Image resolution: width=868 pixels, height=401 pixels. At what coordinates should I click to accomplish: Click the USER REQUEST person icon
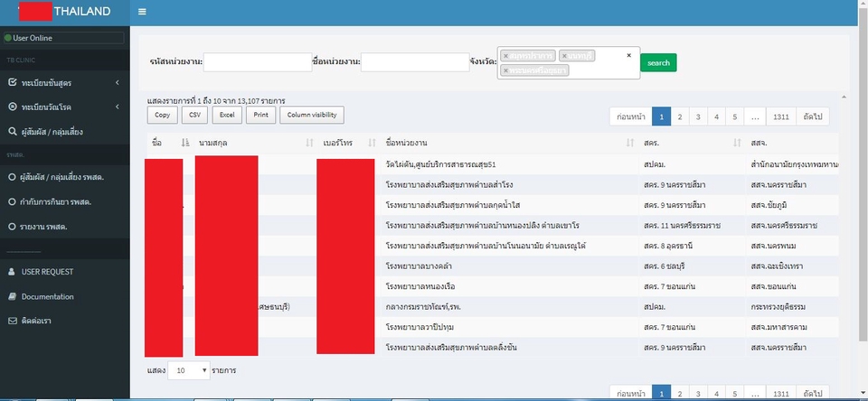tap(12, 272)
